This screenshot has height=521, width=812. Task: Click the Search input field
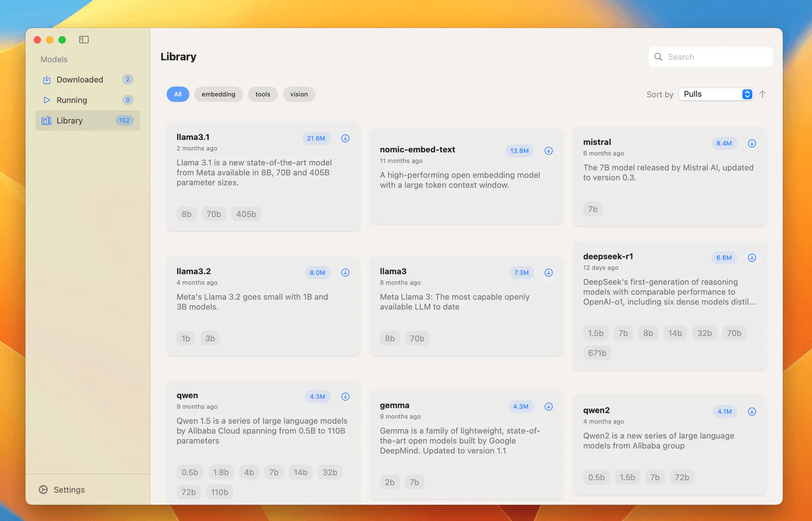(x=710, y=57)
